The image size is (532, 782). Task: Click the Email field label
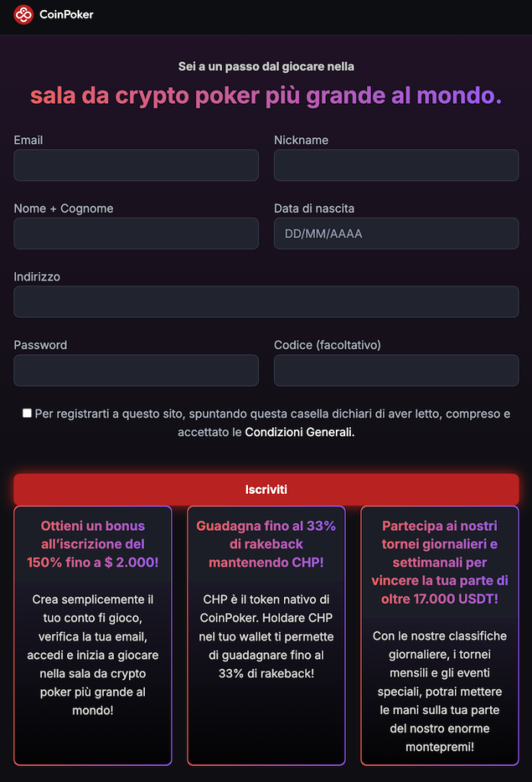click(28, 141)
